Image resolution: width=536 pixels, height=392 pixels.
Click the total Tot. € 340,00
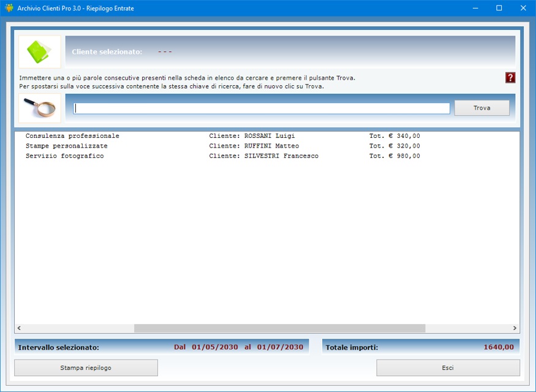pyautogui.click(x=394, y=136)
